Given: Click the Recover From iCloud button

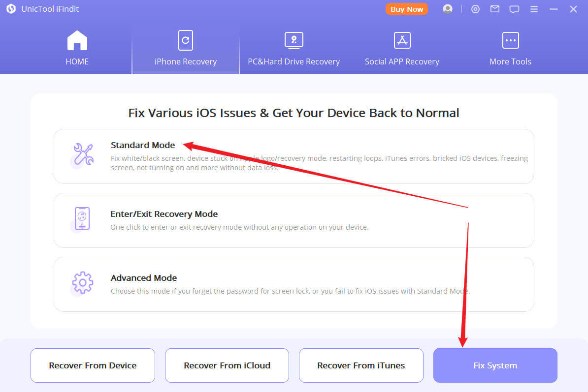Looking at the screenshot, I should [227, 365].
